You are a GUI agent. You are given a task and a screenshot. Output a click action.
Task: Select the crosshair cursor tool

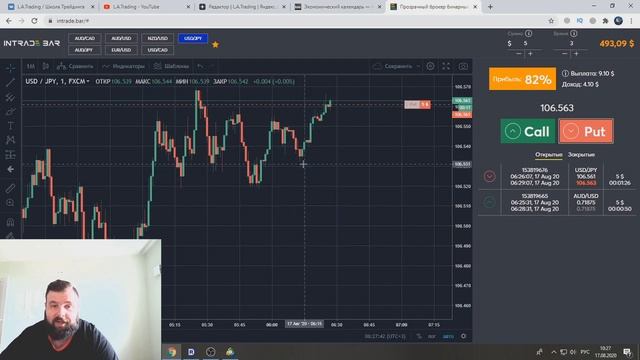click(10, 68)
